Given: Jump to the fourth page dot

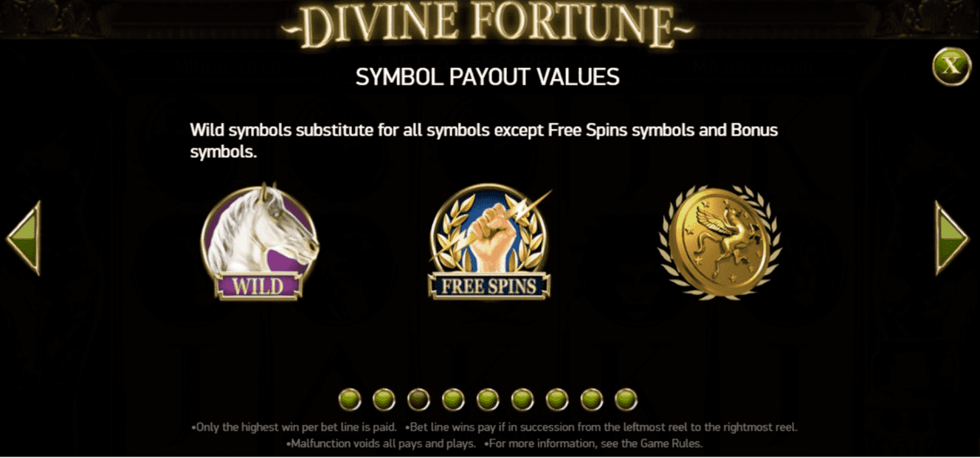Looking at the screenshot, I should [453, 400].
